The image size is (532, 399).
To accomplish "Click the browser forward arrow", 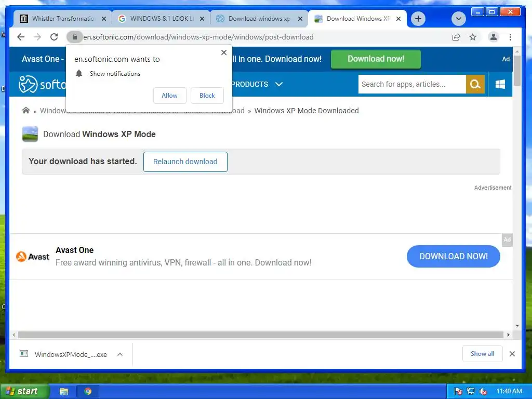I will tap(37, 37).
